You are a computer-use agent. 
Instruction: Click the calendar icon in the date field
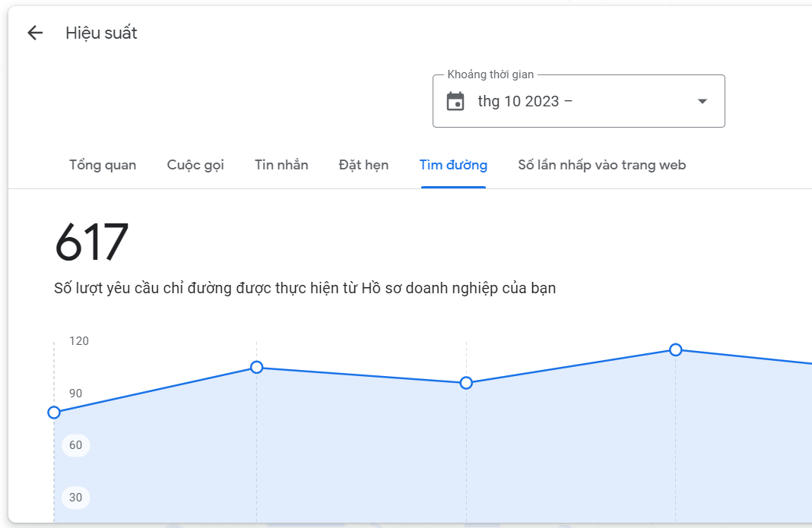tap(455, 101)
